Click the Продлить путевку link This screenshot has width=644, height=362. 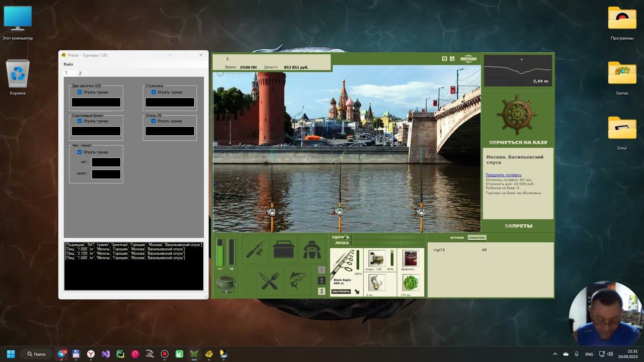[x=503, y=175]
